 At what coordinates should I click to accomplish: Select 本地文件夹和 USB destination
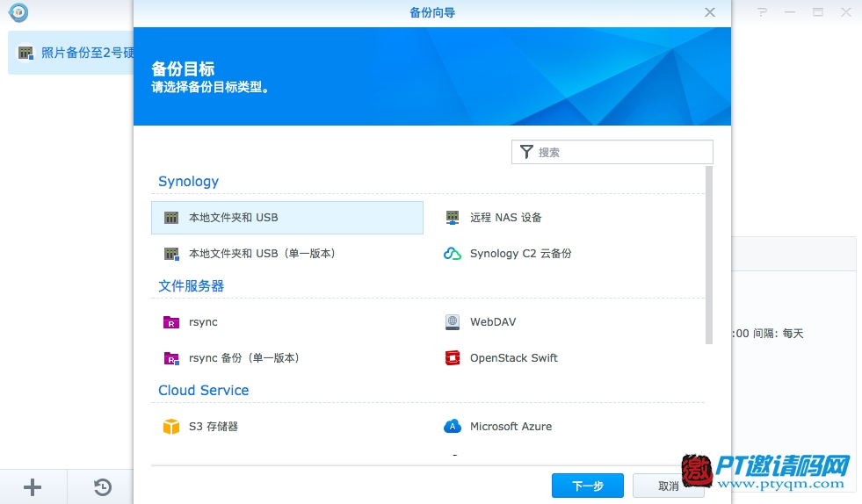tap(287, 218)
